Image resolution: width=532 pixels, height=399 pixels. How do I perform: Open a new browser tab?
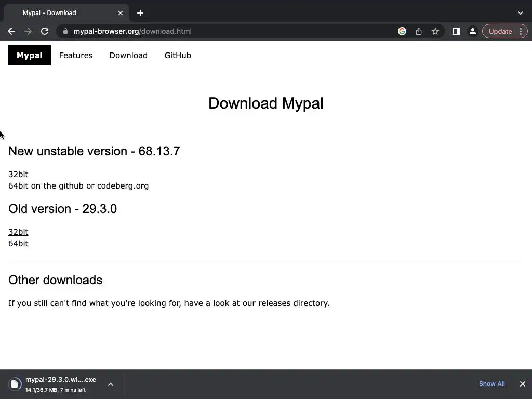click(140, 13)
